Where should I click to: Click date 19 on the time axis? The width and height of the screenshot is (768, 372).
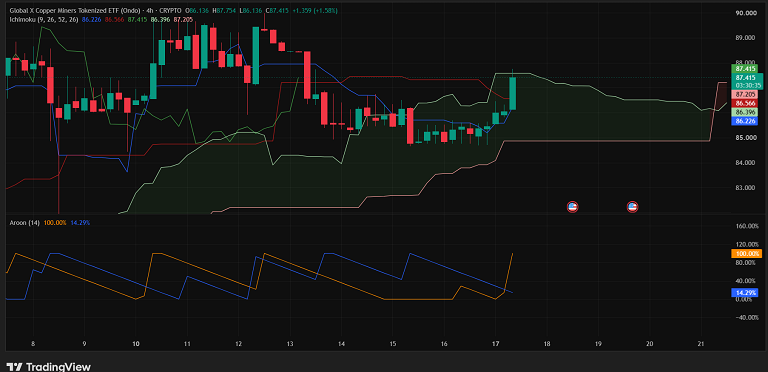[x=598, y=343]
